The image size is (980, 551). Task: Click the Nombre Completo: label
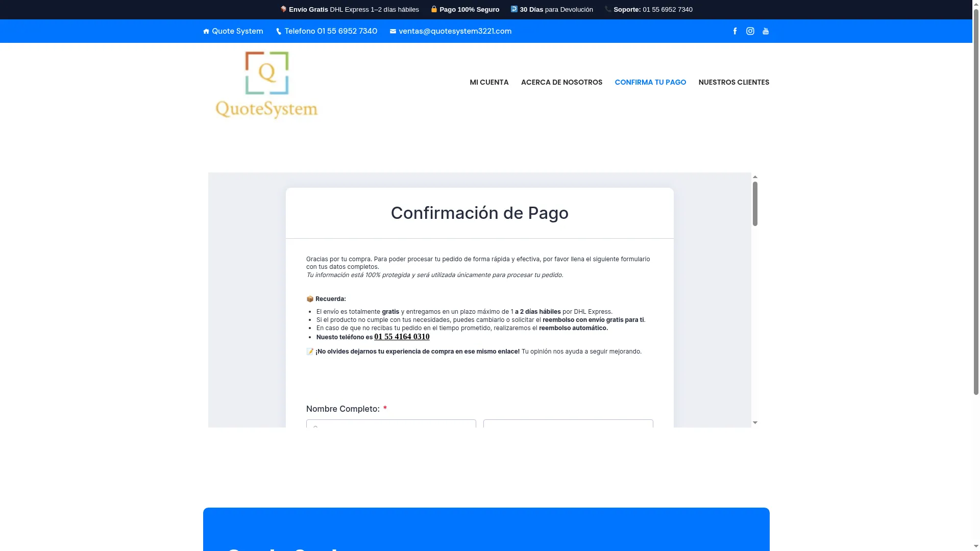point(342,409)
